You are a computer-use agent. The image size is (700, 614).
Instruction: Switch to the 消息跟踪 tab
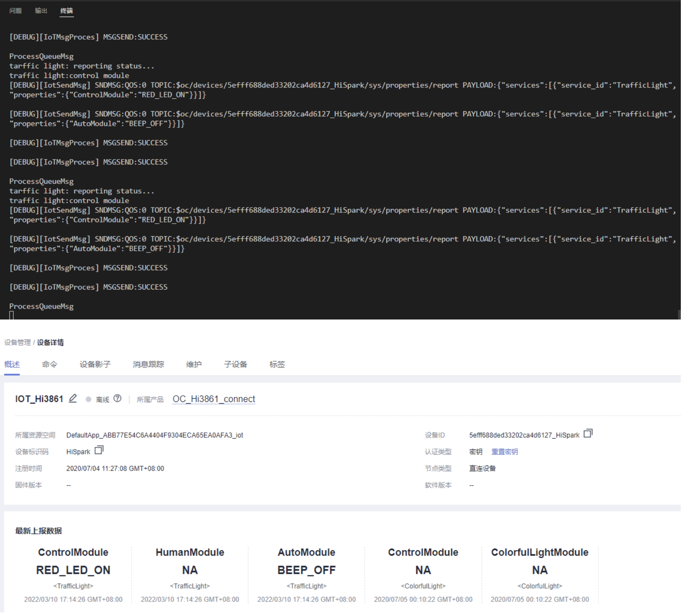tap(148, 364)
